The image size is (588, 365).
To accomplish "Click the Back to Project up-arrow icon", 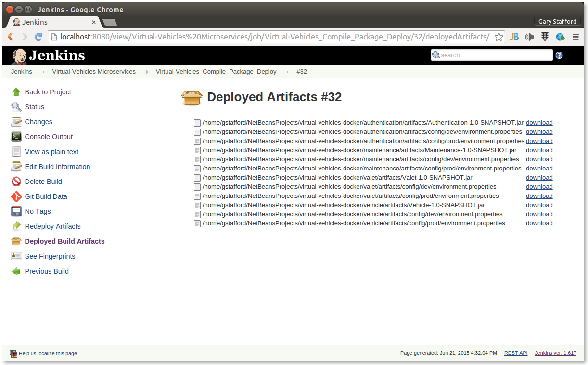I will [x=16, y=92].
